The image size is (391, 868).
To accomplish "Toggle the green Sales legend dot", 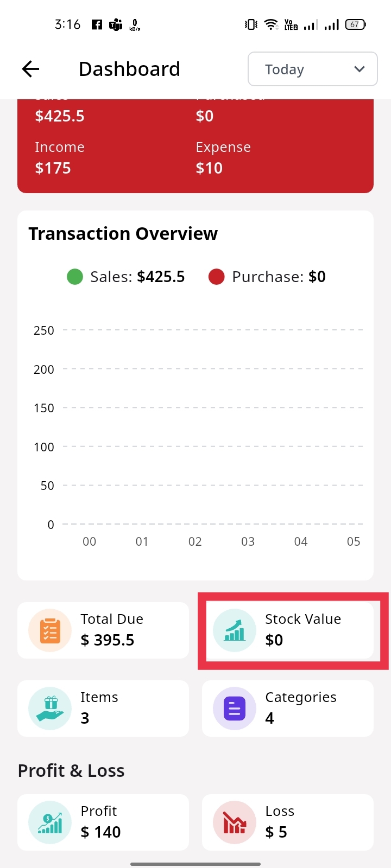I will (75, 277).
